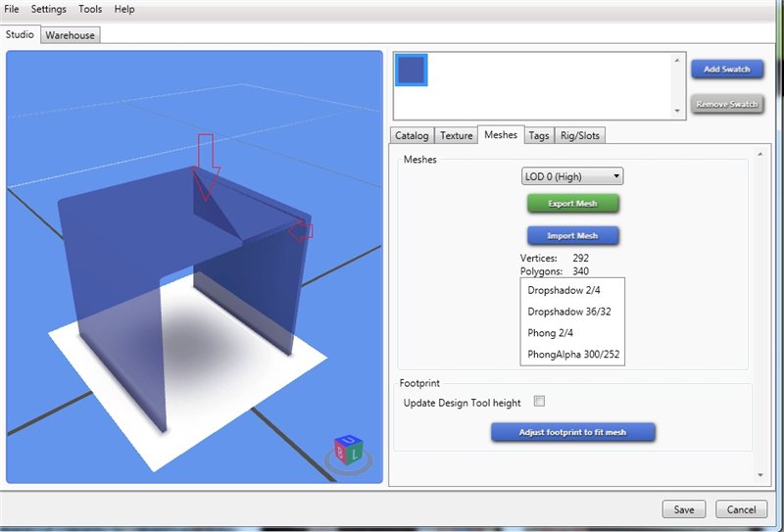
Task: Open the LOD 0 (High) dropdown
Action: [572, 176]
